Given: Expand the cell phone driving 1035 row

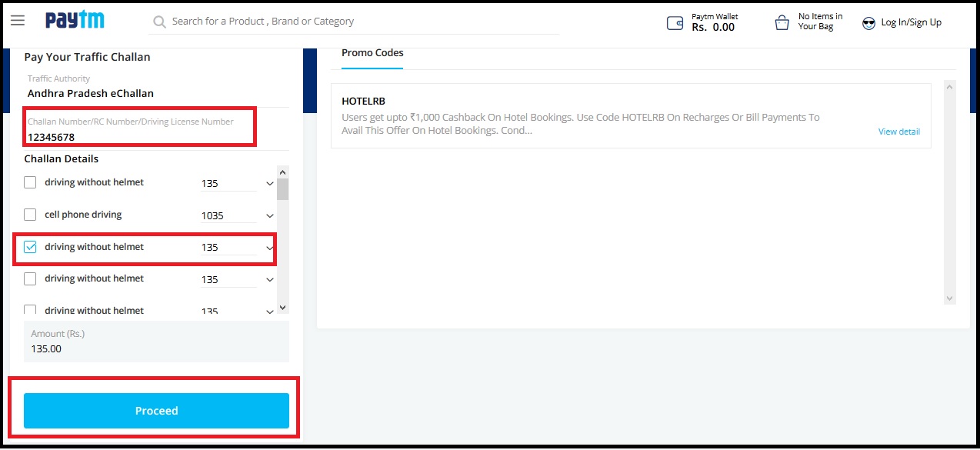Looking at the screenshot, I should [270, 216].
